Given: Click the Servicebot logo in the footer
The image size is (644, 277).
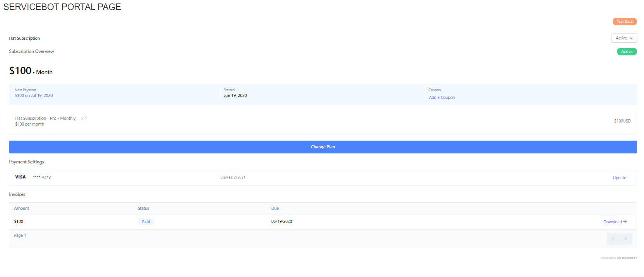Looking at the screenshot, I should click(x=627, y=258).
